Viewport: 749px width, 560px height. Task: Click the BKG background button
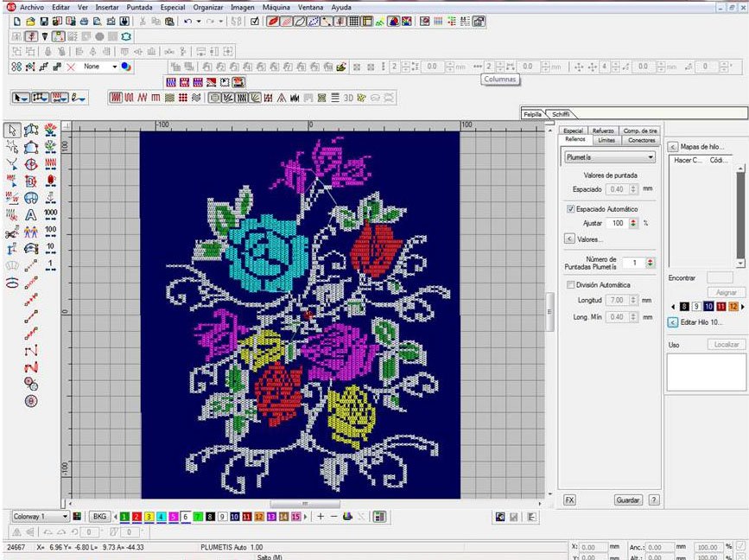(99, 517)
